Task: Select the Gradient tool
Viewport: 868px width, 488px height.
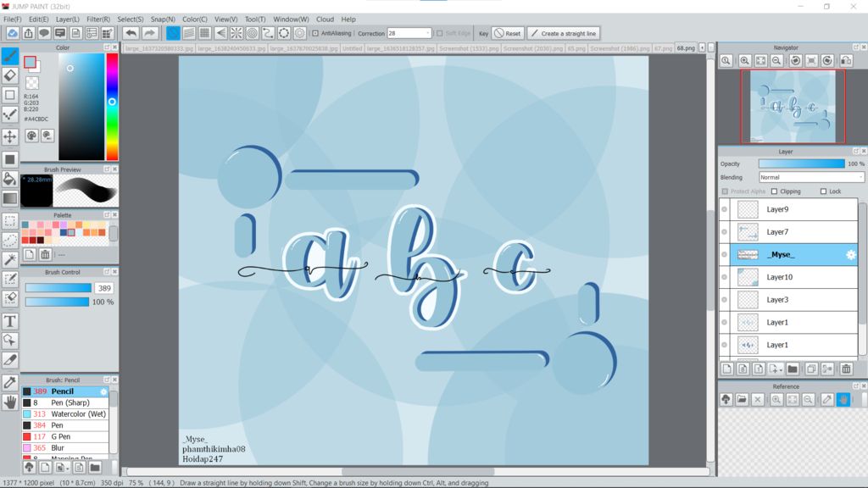Action: (x=10, y=197)
